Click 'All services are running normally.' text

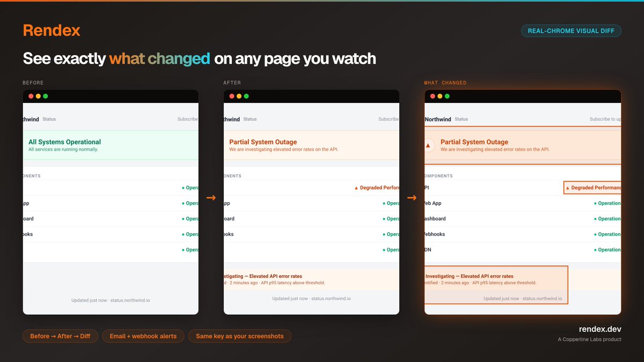(x=63, y=150)
